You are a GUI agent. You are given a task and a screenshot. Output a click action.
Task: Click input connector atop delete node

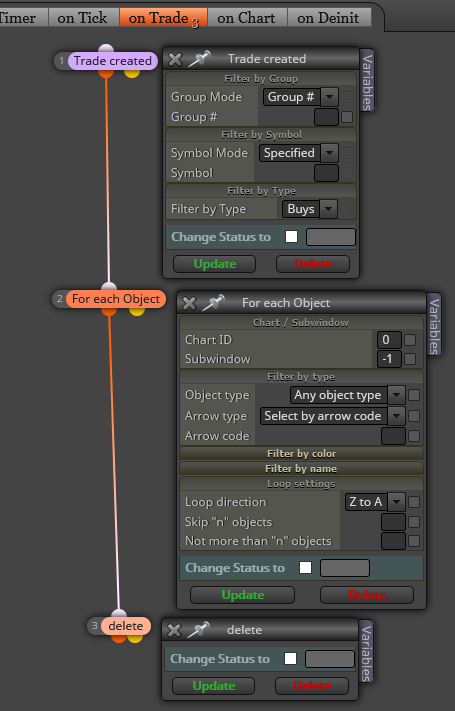(x=118, y=614)
